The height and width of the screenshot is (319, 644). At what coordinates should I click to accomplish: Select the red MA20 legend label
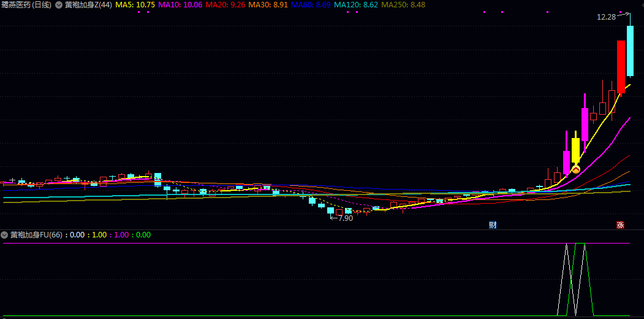(225, 5)
